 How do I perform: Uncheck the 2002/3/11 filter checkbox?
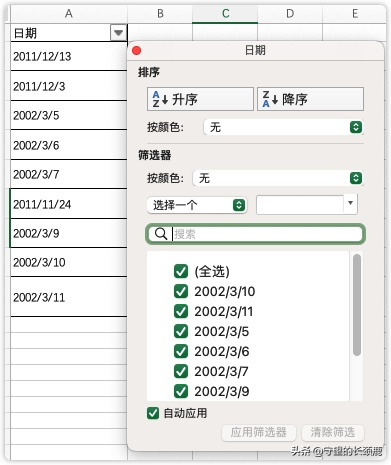pos(181,311)
